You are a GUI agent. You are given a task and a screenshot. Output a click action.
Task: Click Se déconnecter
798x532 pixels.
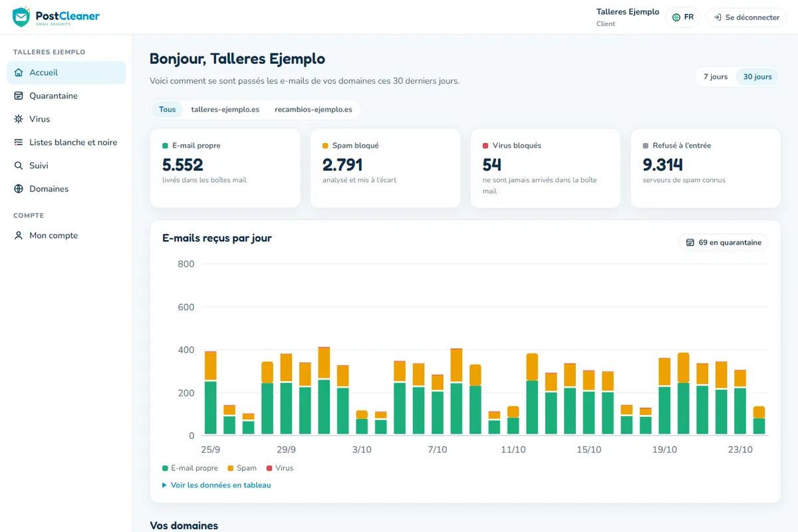tap(745, 17)
